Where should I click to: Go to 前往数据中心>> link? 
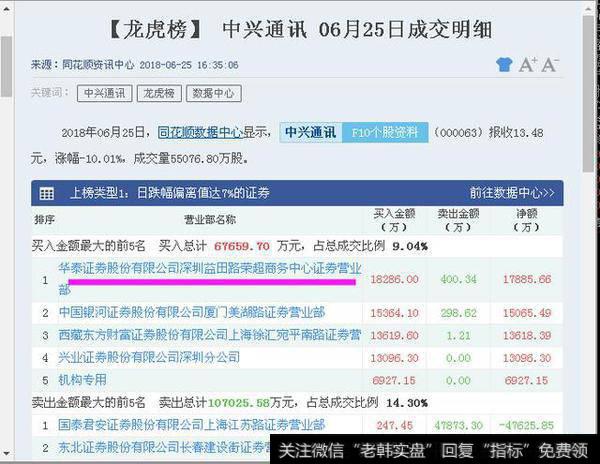click(512, 193)
